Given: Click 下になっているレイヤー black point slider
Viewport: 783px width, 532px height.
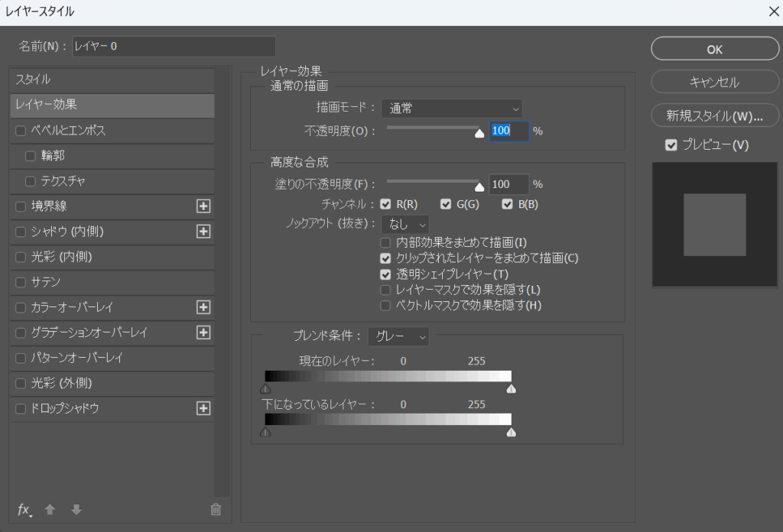Looking at the screenshot, I should click(x=265, y=432).
